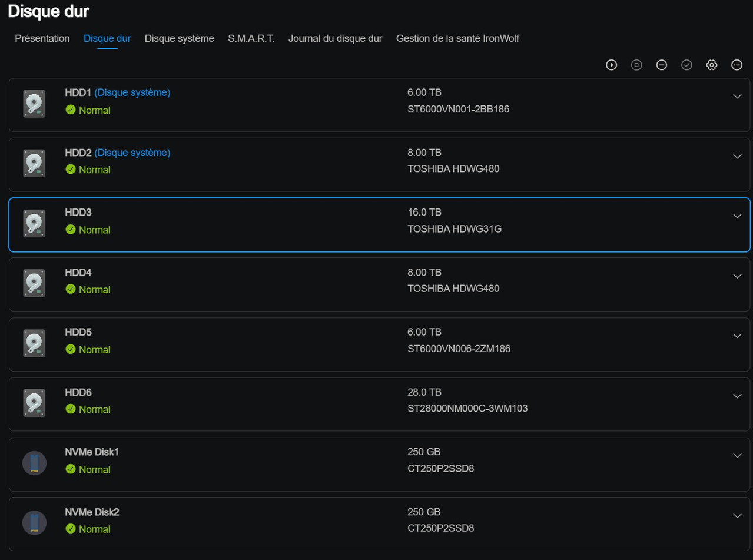Click the 16.0 TB capacity value

424,212
